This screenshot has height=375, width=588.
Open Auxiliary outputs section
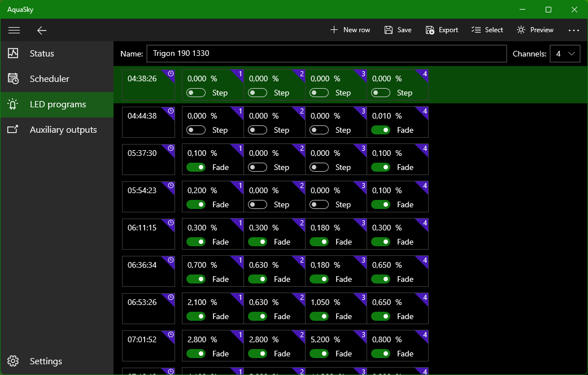[x=63, y=130]
